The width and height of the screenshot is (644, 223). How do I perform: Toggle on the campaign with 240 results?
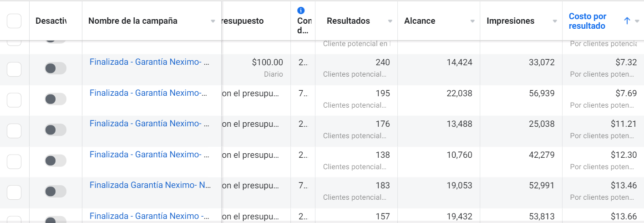(x=56, y=68)
